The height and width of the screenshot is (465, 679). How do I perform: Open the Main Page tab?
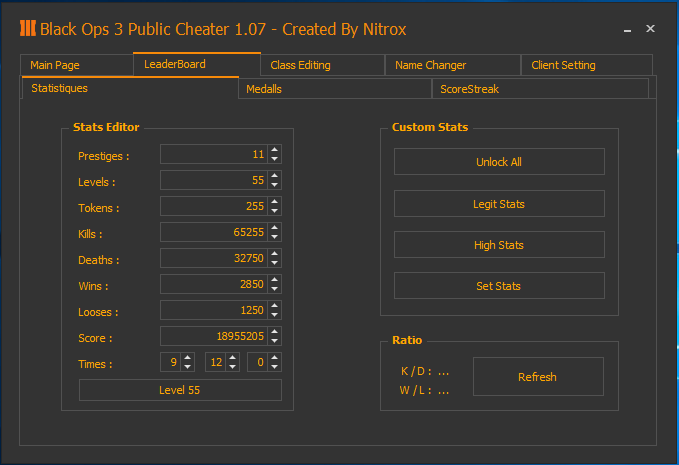pyautogui.click(x=76, y=65)
